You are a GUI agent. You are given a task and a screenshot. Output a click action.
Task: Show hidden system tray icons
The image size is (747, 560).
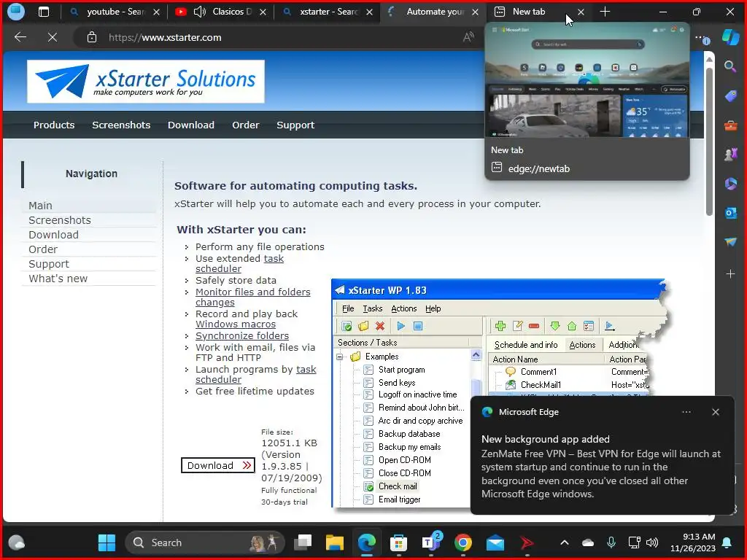[565, 542]
